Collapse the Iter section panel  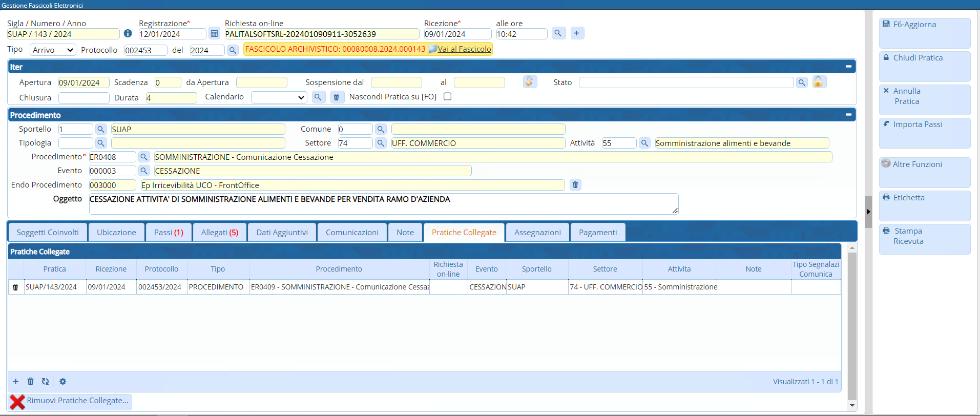click(x=848, y=67)
